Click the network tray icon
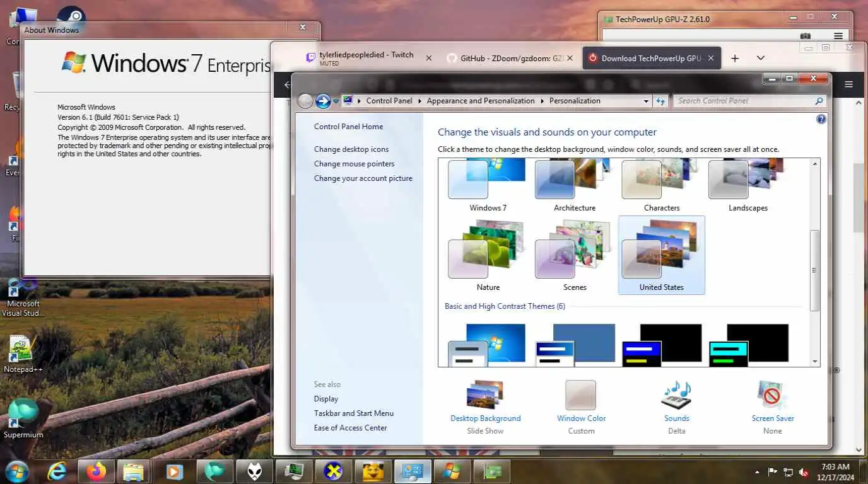This screenshot has width=868, height=484. coord(788,472)
